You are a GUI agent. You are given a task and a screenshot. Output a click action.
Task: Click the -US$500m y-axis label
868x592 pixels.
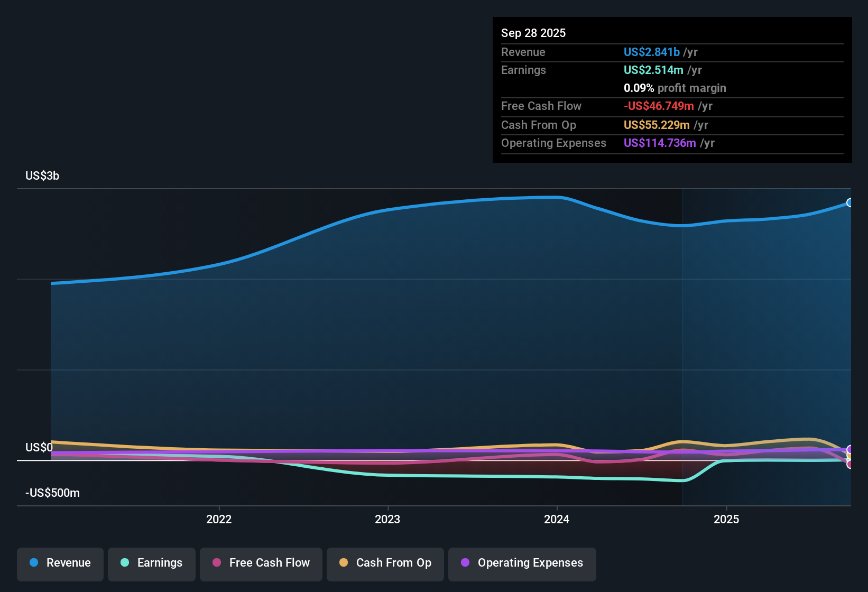(x=52, y=493)
